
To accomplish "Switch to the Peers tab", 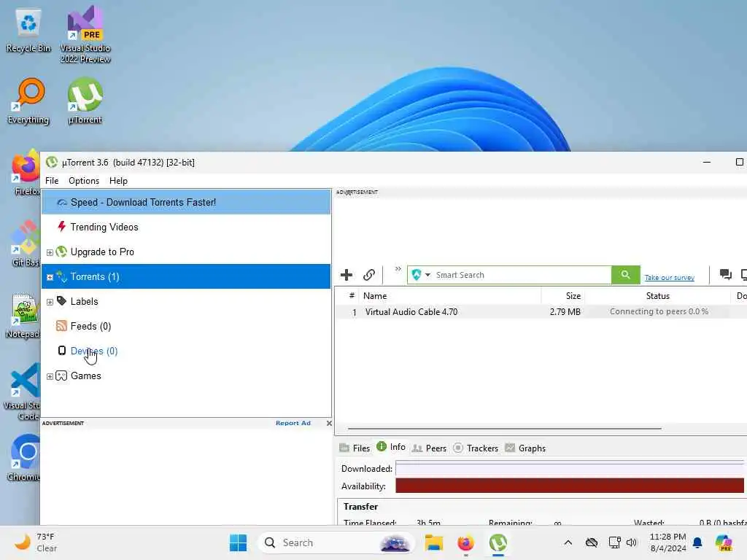I will coord(429,448).
